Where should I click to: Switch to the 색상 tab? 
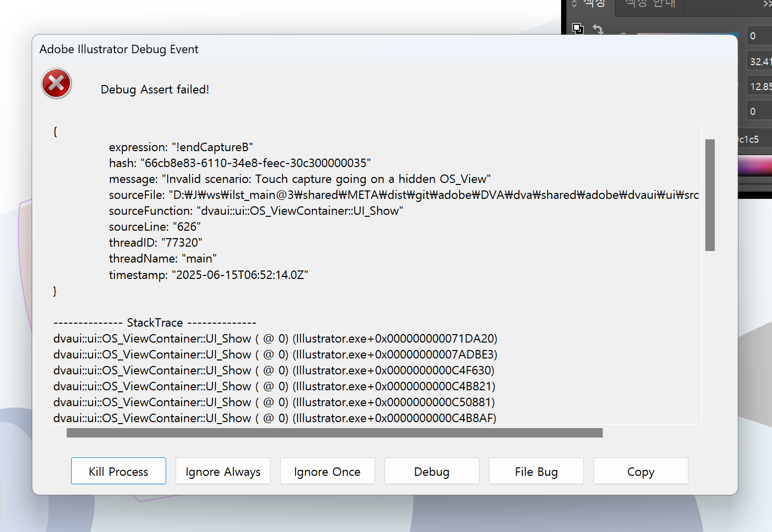pyautogui.click(x=594, y=4)
